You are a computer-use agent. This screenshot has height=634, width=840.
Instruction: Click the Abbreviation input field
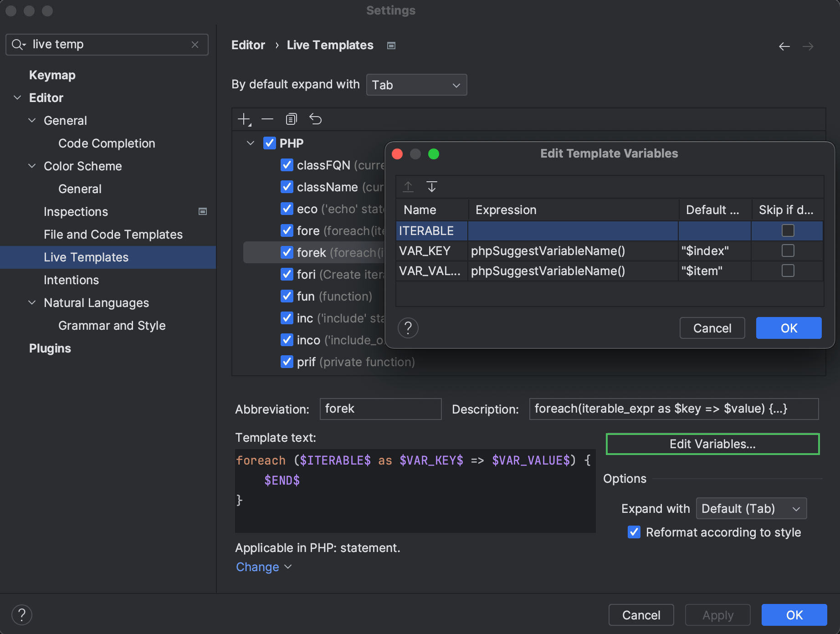[x=380, y=409]
